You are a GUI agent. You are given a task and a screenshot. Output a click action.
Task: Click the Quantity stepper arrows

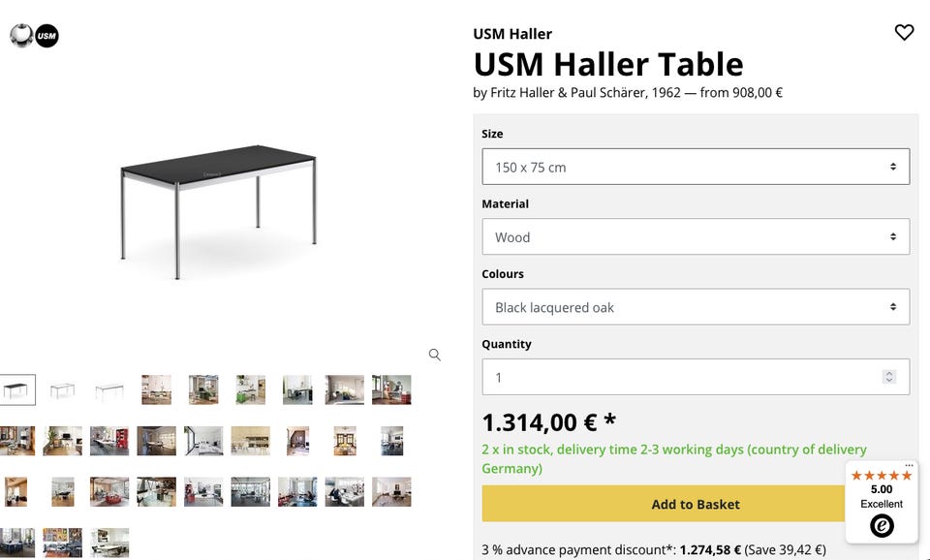coord(889,377)
